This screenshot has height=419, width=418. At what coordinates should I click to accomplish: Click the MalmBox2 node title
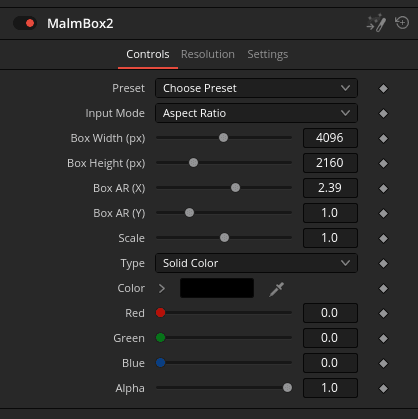[x=80, y=23]
